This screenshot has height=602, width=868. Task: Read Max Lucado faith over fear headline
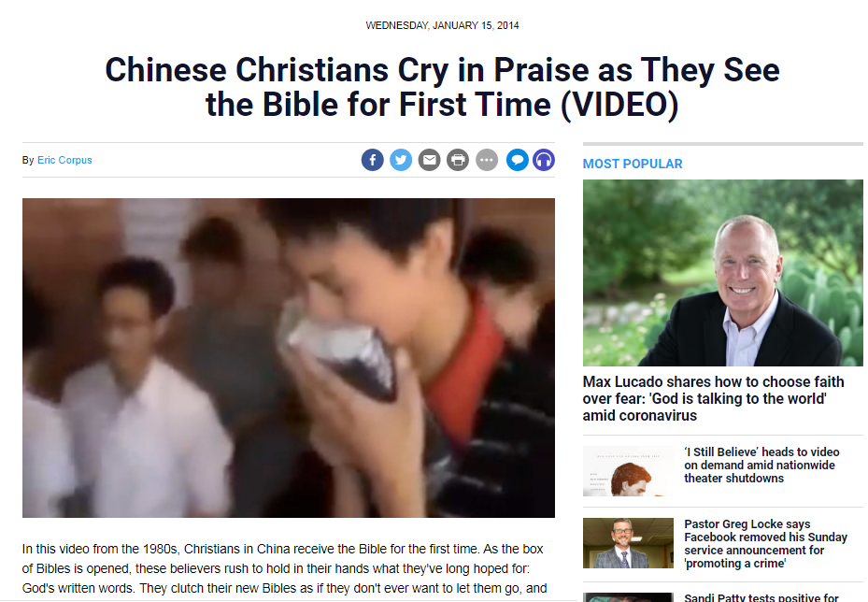[713, 399]
